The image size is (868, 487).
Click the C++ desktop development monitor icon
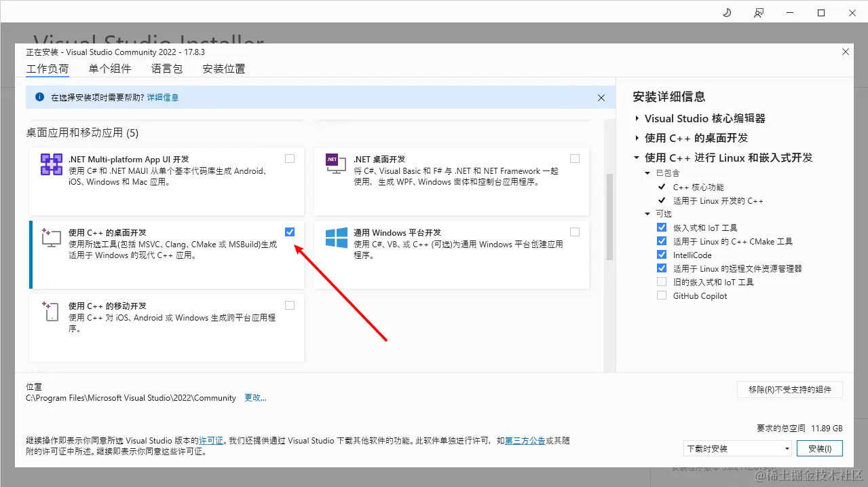coord(52,238)
